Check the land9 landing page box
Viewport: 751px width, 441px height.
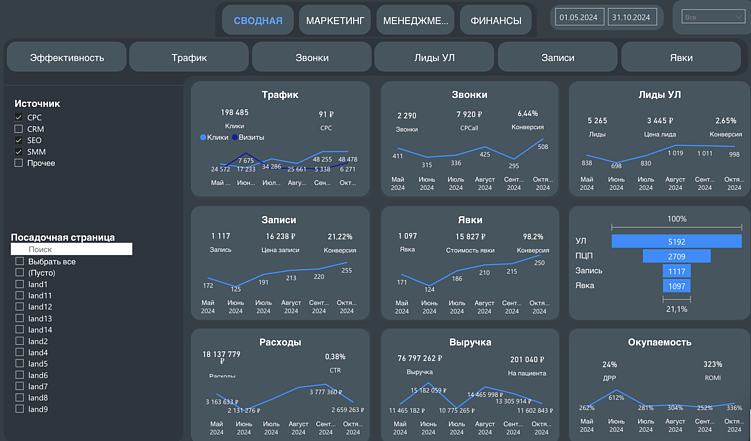(x=20, y=409)
